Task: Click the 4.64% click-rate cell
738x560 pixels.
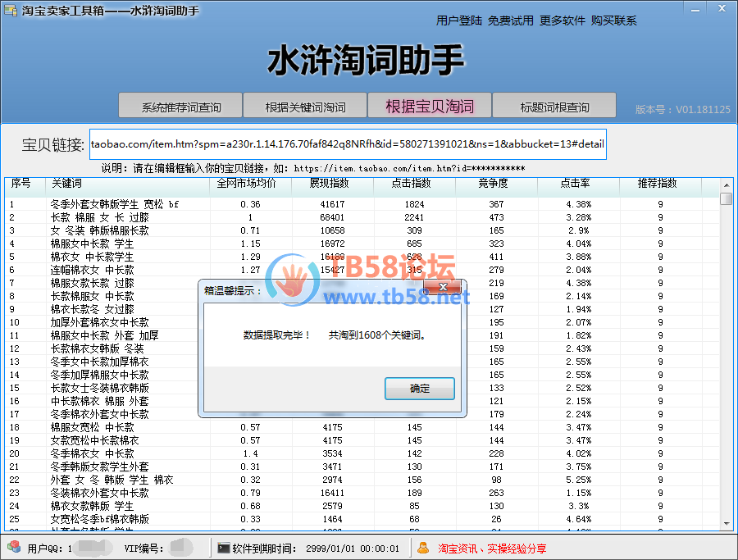Action: tap(578, 519)
